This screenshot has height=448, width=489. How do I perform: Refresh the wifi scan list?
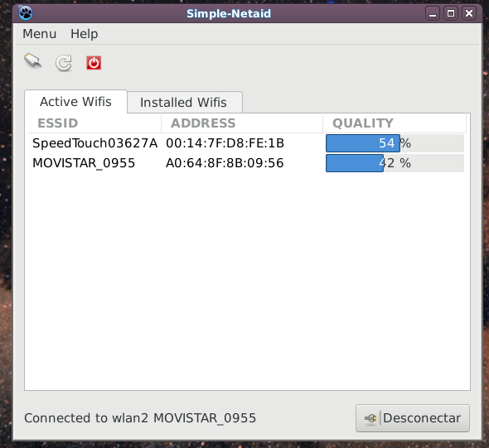[x=64, y=63]
